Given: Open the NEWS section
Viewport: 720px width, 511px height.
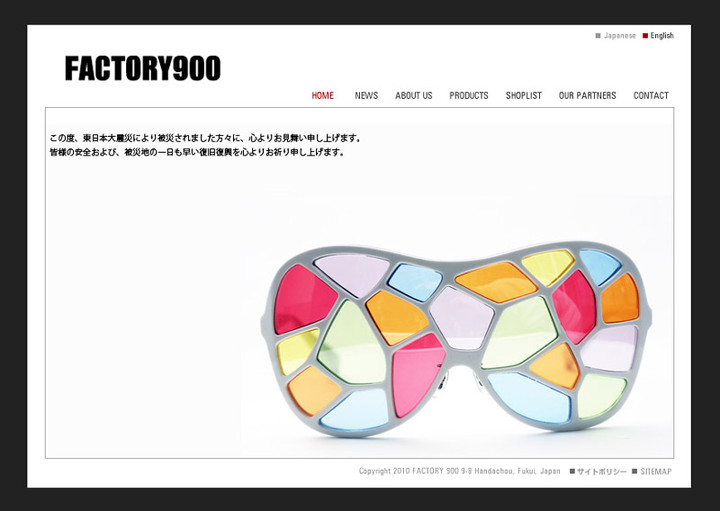Looking at the screenshot, I should [366, 96].
